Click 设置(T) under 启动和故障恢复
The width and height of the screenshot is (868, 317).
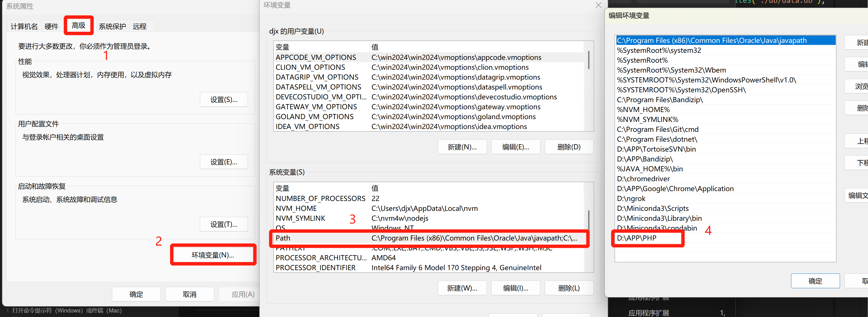click(x=223, y=224)
